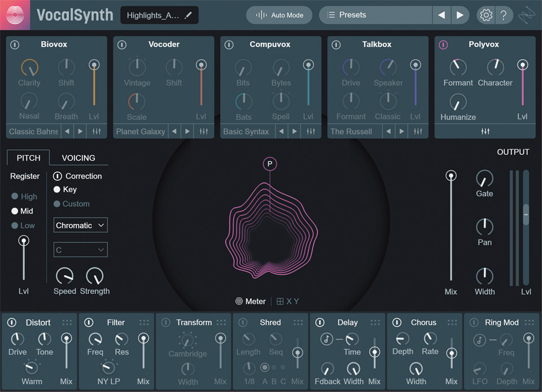Open Biovox advanced settings sliders icon

pyautogui.click(x=97, y=132)
